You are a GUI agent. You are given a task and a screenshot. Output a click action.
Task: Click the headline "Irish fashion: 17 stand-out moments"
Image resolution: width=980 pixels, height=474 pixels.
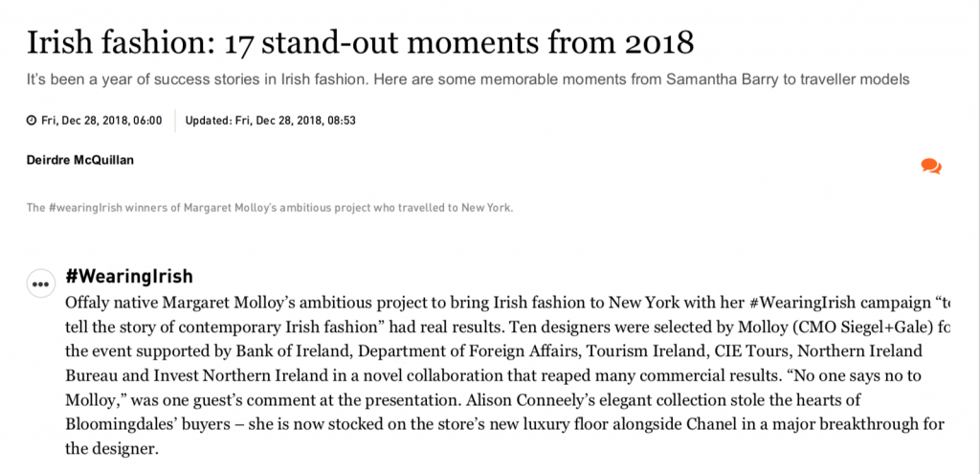[x=359, y=42]
